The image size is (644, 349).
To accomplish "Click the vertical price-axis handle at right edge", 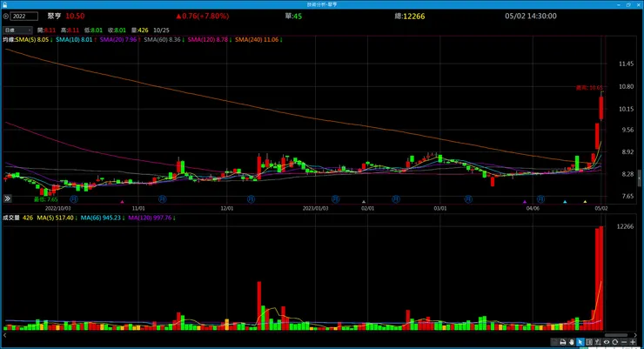I will tap(640, 178).
